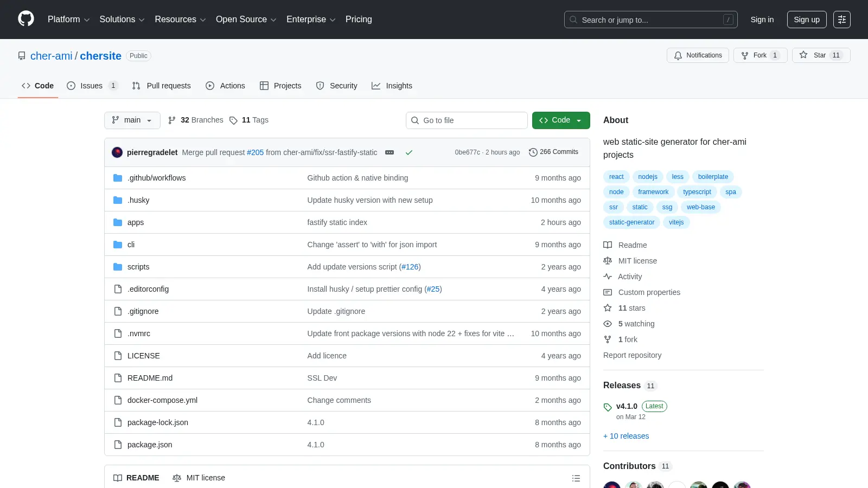Open the Pricing page
The width and height of the screenshot is (868, 488).
tap(359, 20)
